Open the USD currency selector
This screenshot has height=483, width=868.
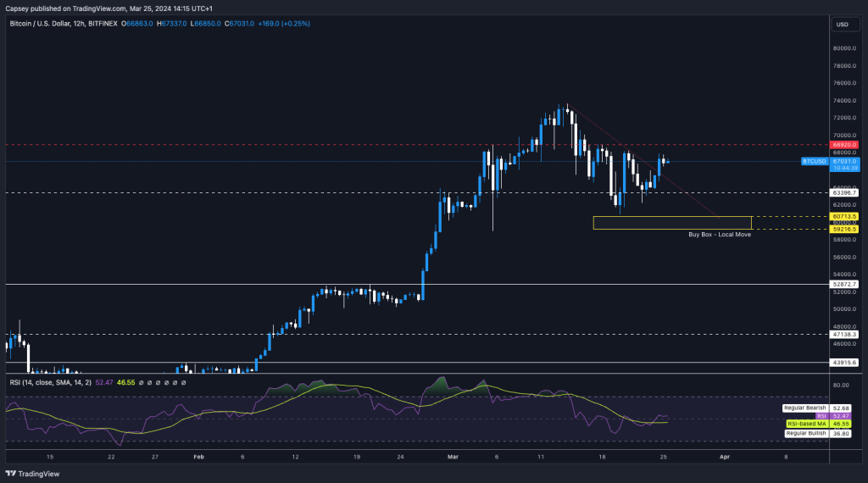point(845,25)
